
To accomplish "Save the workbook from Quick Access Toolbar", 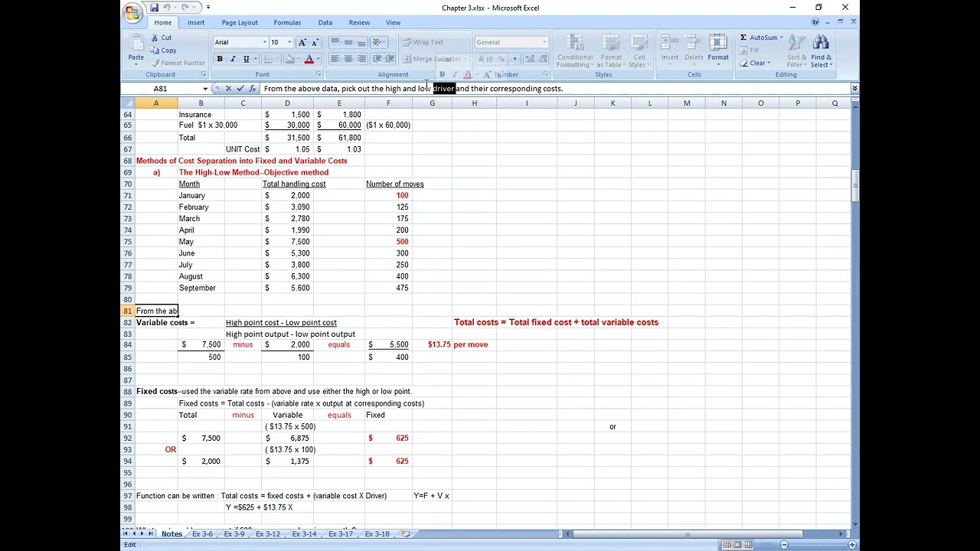I will click(x=154, y=8).
